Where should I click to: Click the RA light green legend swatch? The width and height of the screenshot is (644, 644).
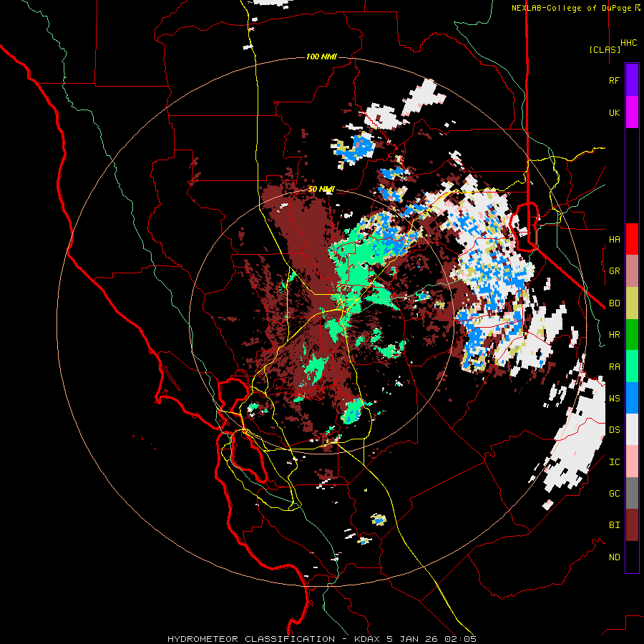[632, 366]
